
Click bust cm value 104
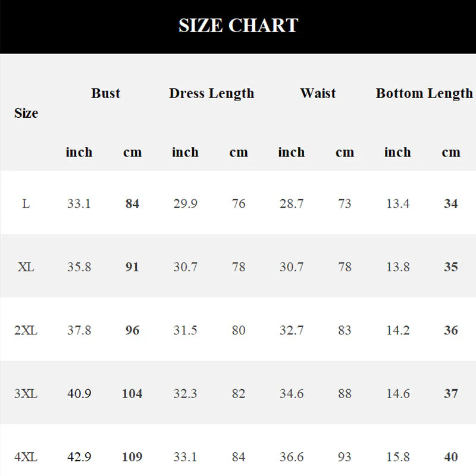132,394
